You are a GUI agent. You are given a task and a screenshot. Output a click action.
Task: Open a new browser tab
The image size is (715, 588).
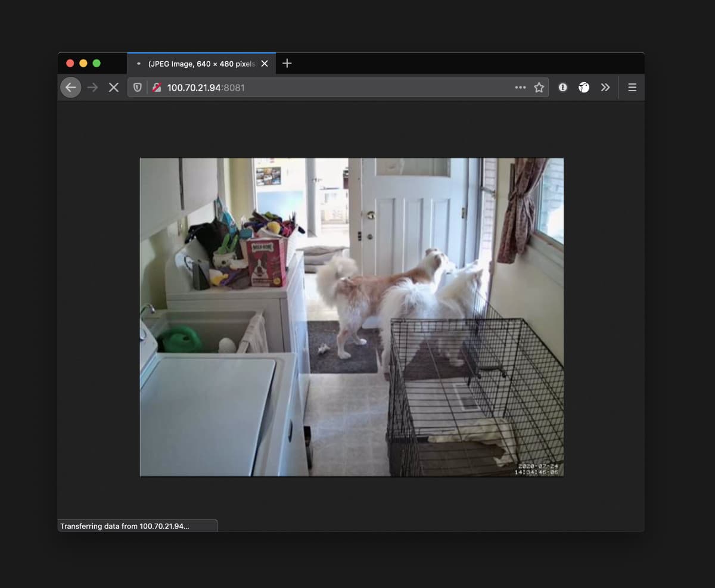(x=287, y=63)
